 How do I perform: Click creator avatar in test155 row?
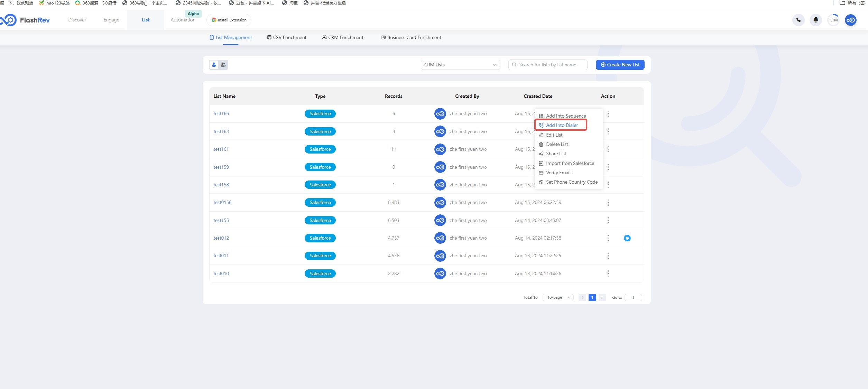point(440,220)
